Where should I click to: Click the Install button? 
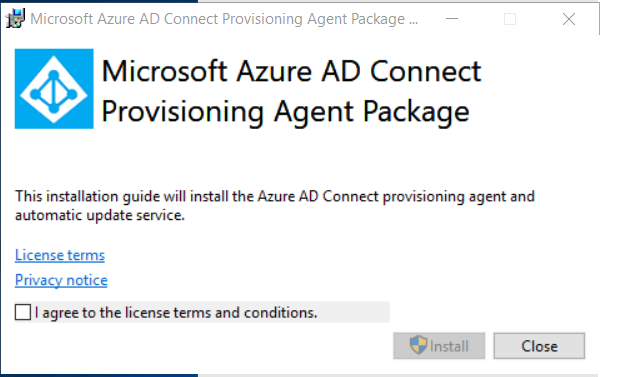coord(439,346)
